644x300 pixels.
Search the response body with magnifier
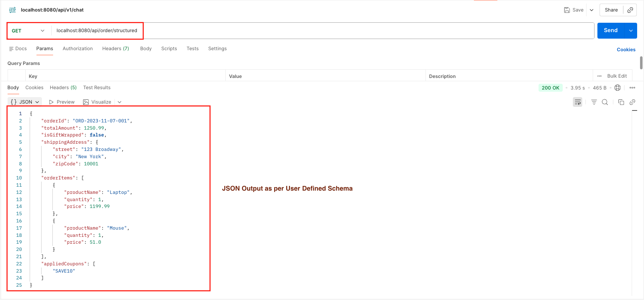(605, 102)
